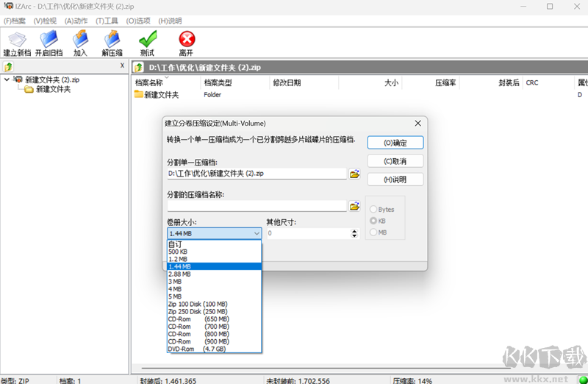
Task: Select the Bytes radio option
Action: (373, 209)
